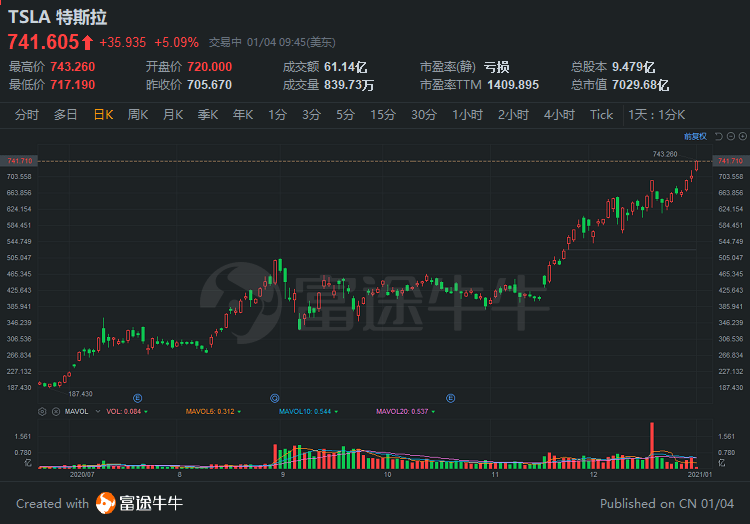Select the 日K daily chart tab

[103, 115]
